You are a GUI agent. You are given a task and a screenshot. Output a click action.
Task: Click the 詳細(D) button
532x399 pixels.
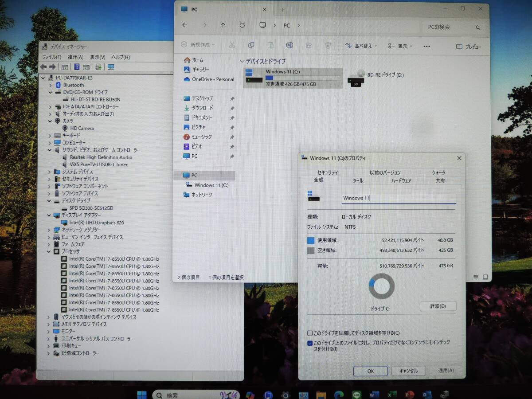click(438, 306)
